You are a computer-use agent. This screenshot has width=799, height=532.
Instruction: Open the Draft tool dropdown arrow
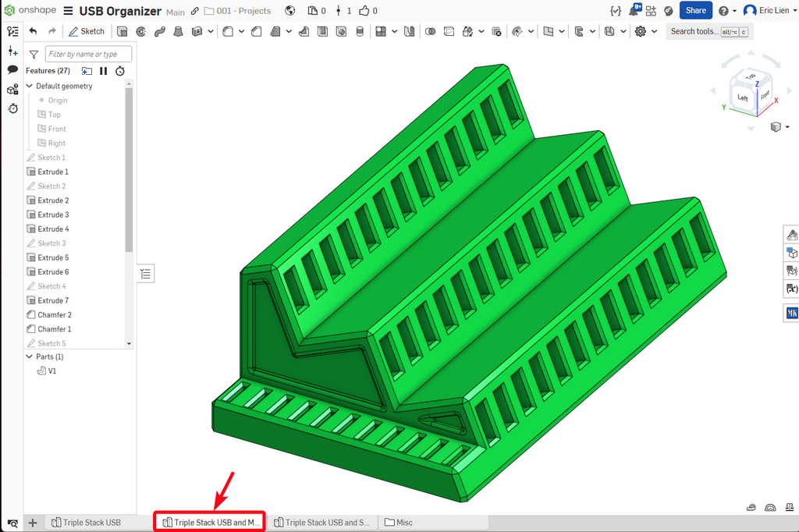tap(289, 32)
